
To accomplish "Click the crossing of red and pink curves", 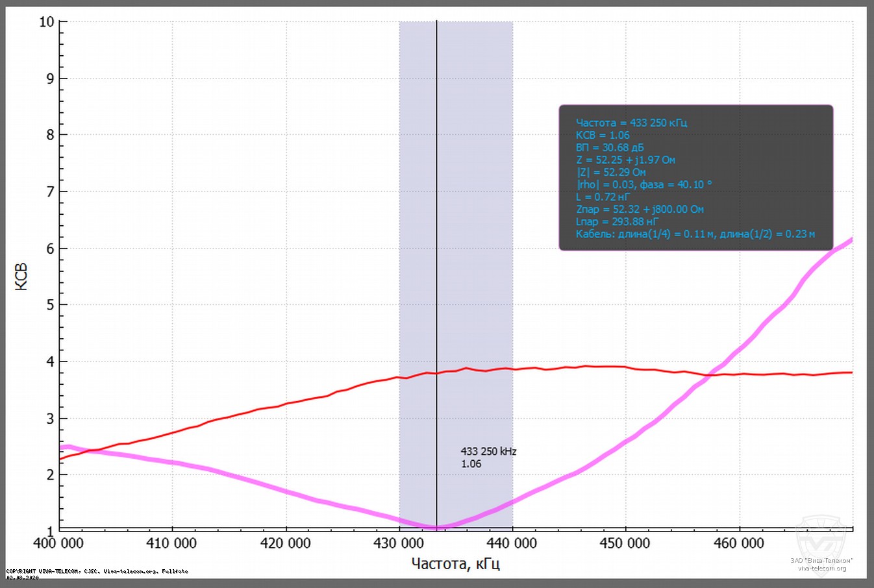I will tap(707, 374).
